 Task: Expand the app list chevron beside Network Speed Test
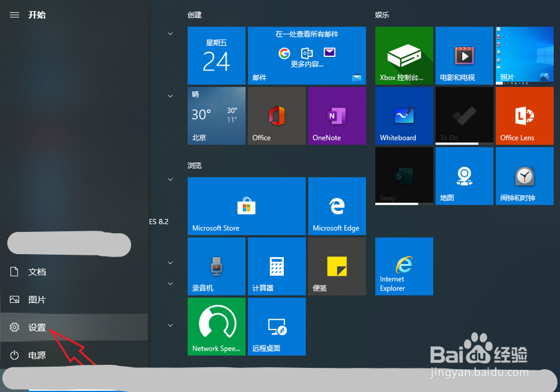coord(171,325)
